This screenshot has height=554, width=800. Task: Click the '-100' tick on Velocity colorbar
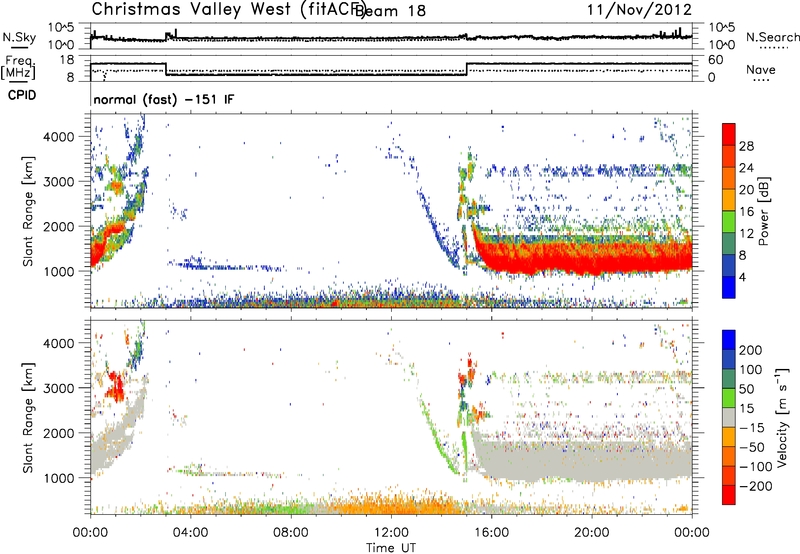[756, 466]
